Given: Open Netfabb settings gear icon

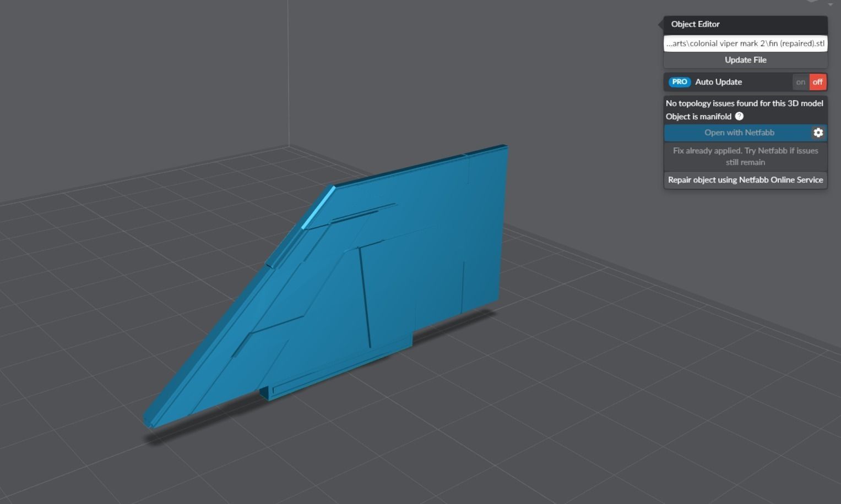Looking at the screenshot, I should (818, 133).
